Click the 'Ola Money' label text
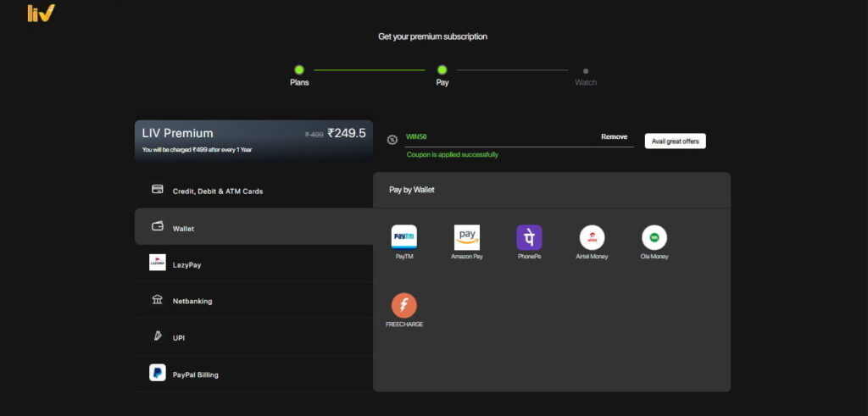868x416 pixels. click(x=654, y=257)
